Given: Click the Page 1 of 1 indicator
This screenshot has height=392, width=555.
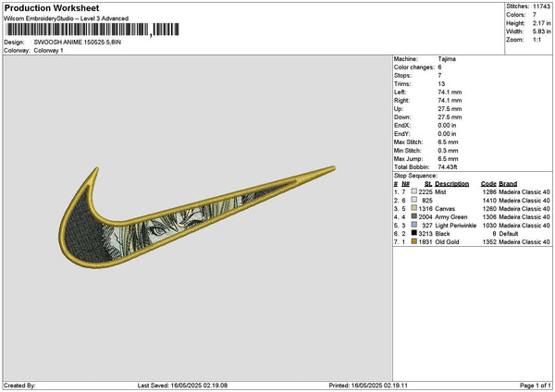Looking at the screenshot, I should (536, 386).
